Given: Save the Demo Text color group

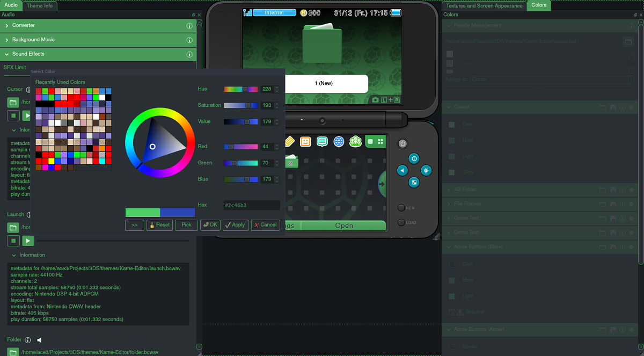Looking at the screenshot, I should pyautogui.click(x=613, y=233).
